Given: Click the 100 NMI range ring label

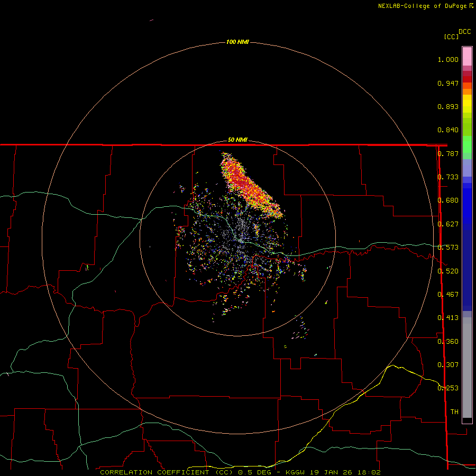Looking at the screenshot, I should (x=237, y=42).
